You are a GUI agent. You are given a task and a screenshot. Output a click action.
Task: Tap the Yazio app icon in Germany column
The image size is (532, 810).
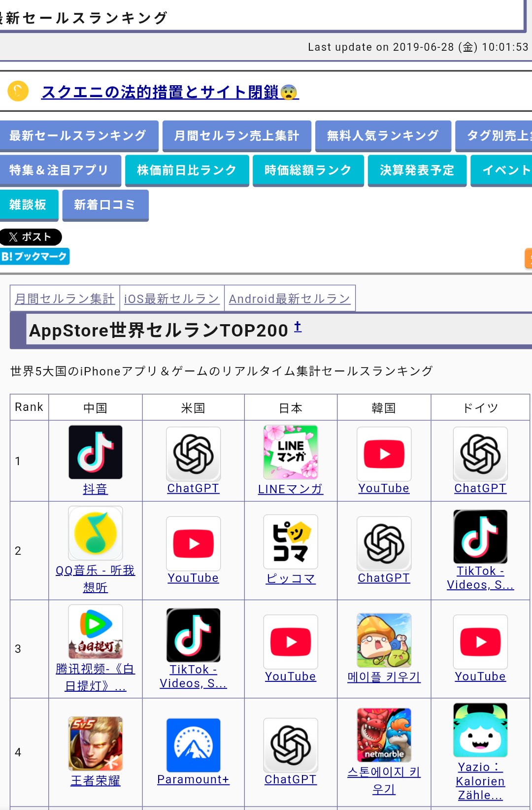point(480,730)
